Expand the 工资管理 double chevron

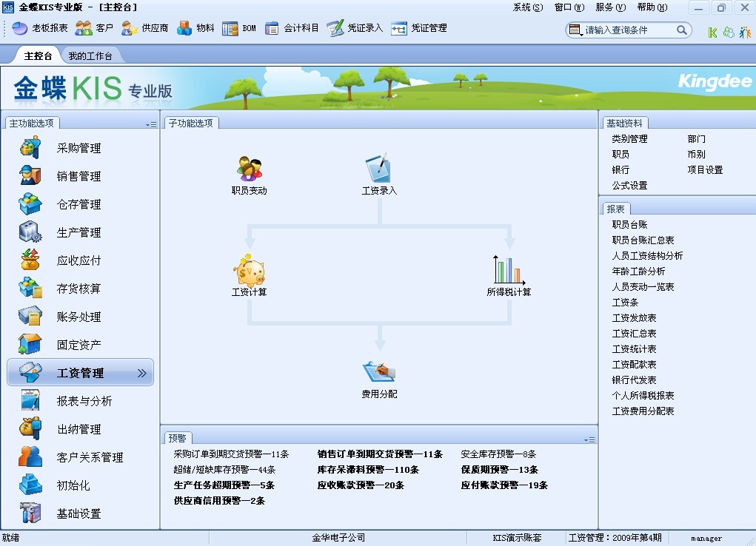[141, 373]
